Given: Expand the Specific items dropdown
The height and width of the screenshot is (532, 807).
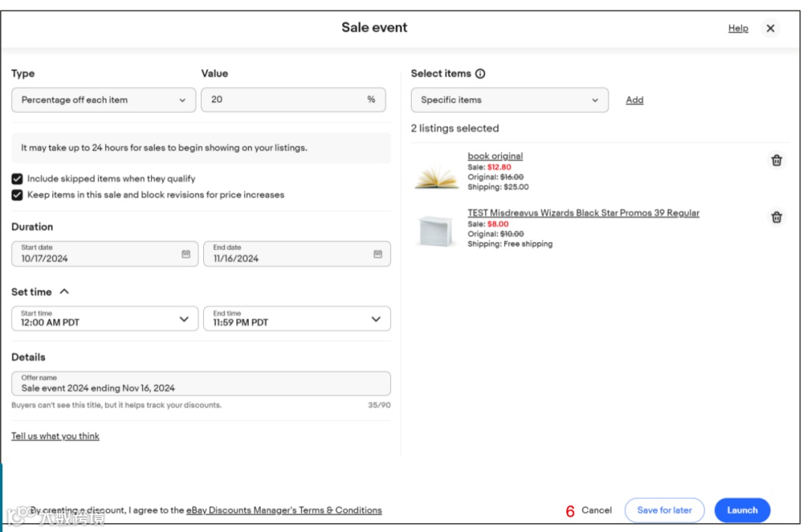Looking at the screenshot, I should [x=509, y=100].
